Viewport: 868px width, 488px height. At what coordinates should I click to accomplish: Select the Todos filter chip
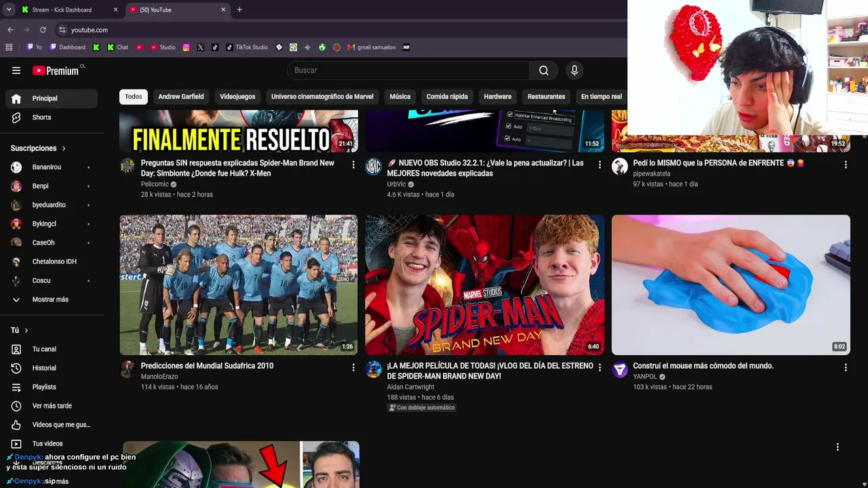point(134,96)
